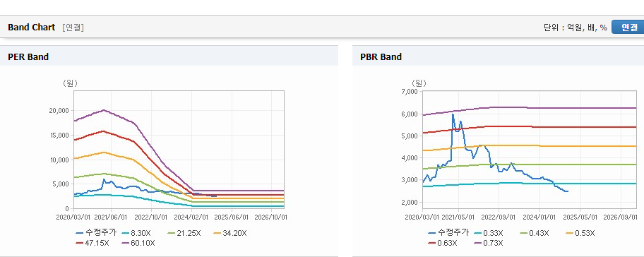Click the 2022/10/01 date on PER chart
The image size is (644, 257).
[x=151, y=217]
